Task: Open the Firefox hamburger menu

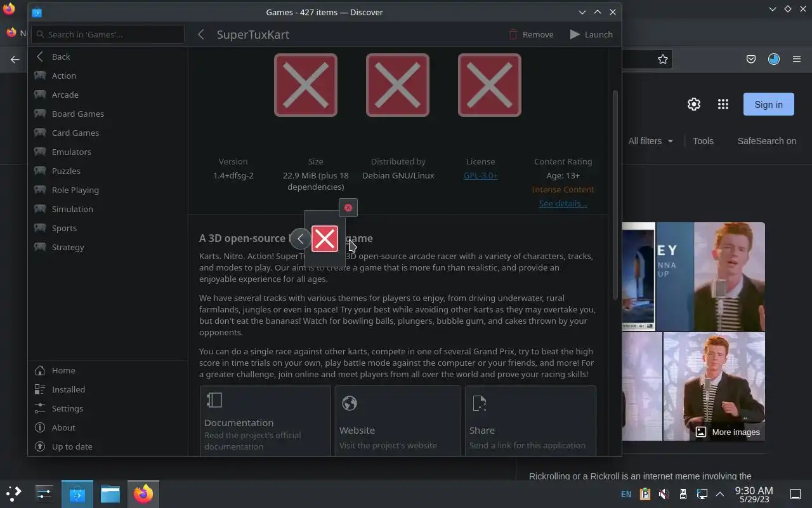Action: pyautogui.click(x=797, y=59)
